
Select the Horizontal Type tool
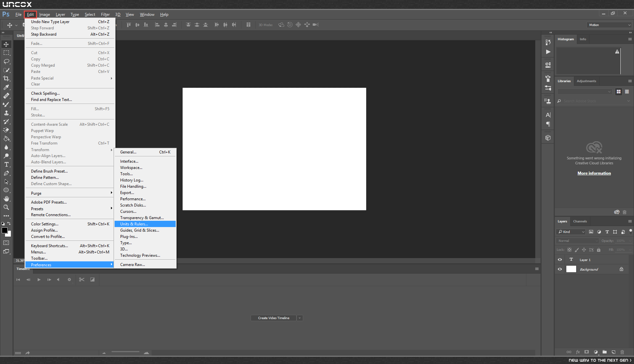(x=6, y=164)
